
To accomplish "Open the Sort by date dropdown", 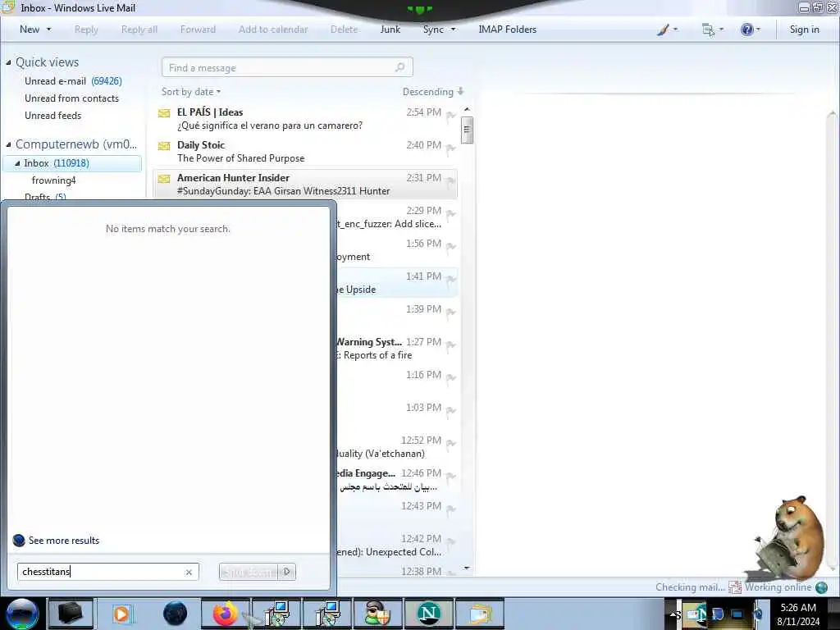I will pyautogui.click(x=191, y=92).
